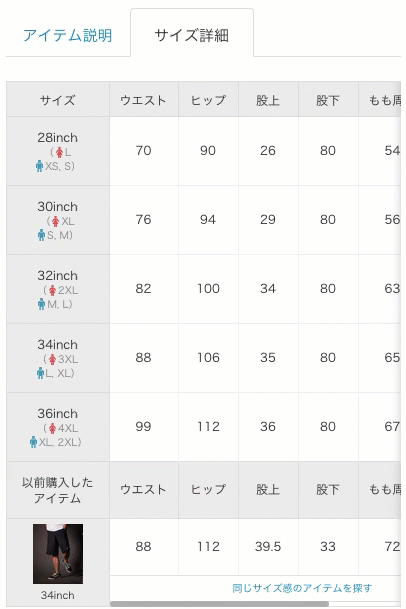Click the blue male icon beside XL, 2XL
Screen dimensions: 406x609
click(33, 442)
